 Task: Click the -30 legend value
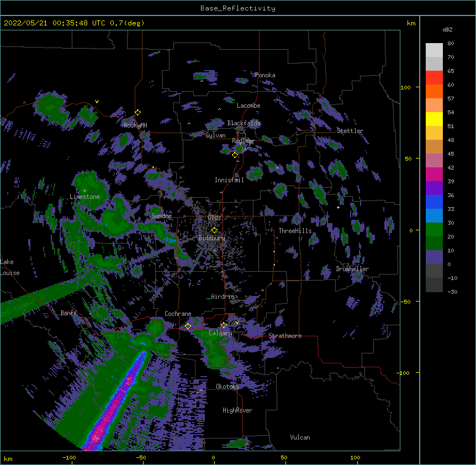(x=452, y=292)
